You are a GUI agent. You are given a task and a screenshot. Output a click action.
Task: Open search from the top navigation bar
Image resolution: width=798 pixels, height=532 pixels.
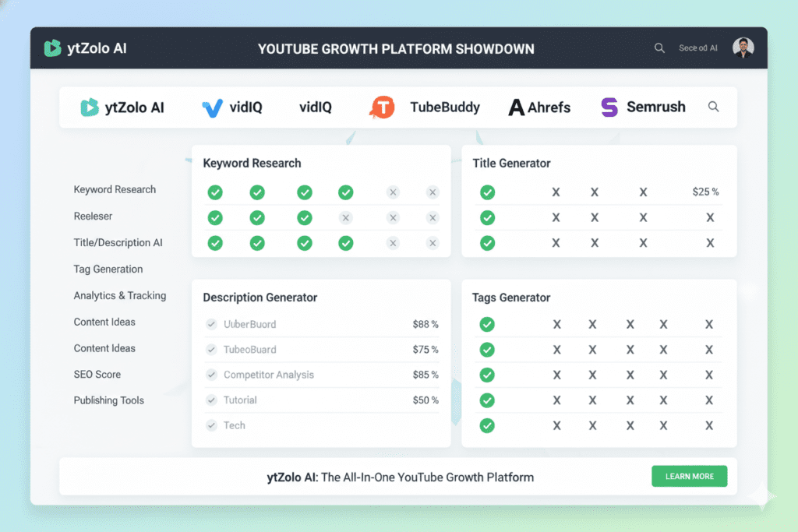[659, 48]
